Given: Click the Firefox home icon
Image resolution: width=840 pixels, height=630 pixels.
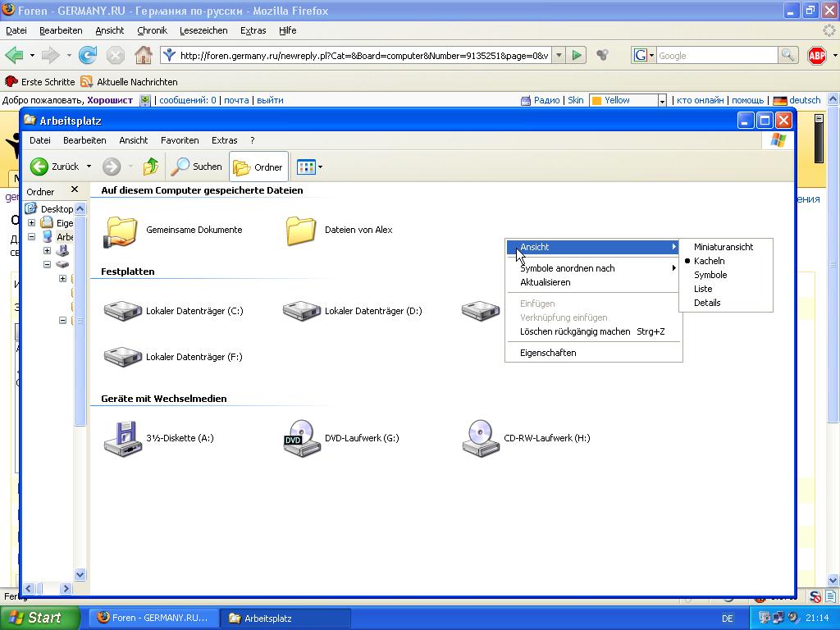Looking at the screenshot, I should click(144, 56).
